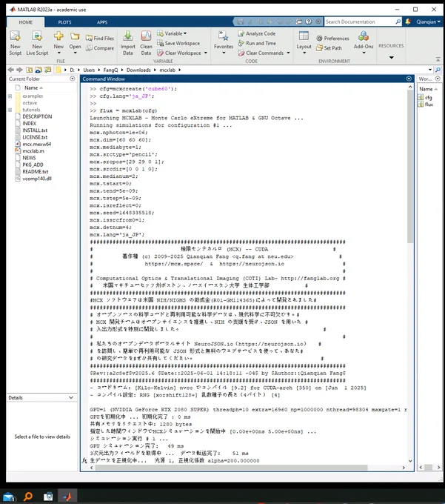Open Favorites menu

pyautogui.click(x=224, y=42)
